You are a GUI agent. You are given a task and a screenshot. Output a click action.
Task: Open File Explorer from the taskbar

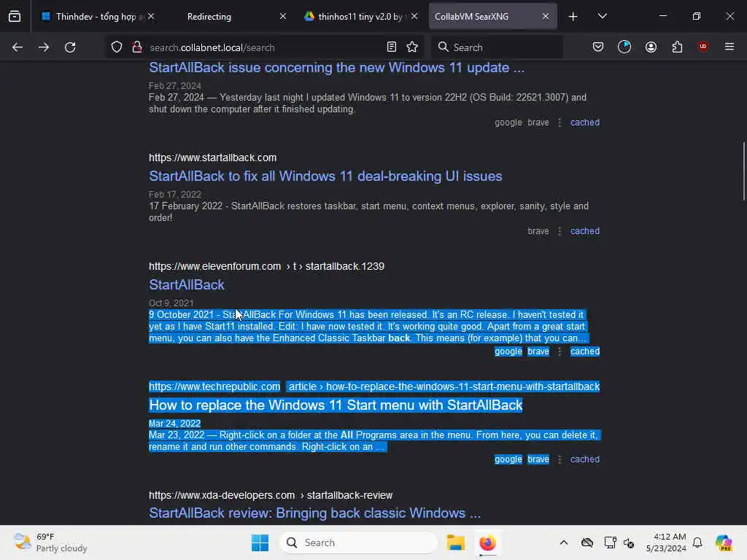pyautogui.click(x=455, y=542)
